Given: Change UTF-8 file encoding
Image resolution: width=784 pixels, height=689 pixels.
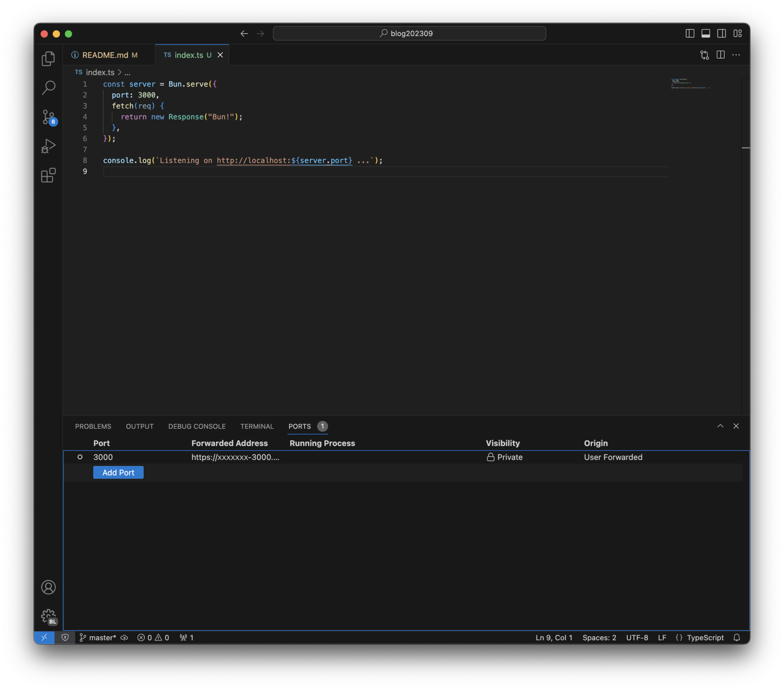Looking at the screenshot, I should click(637, 637).
